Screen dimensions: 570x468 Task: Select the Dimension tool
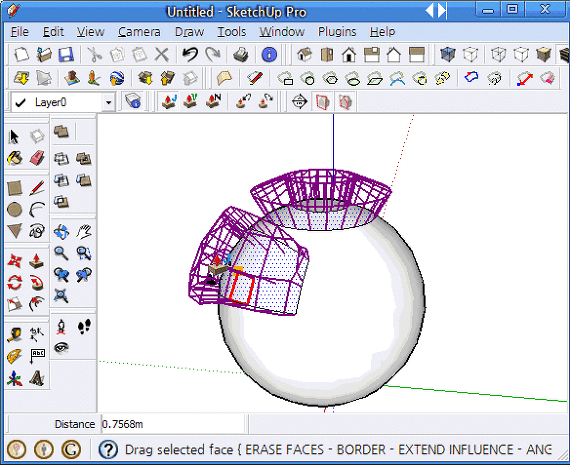37,335
